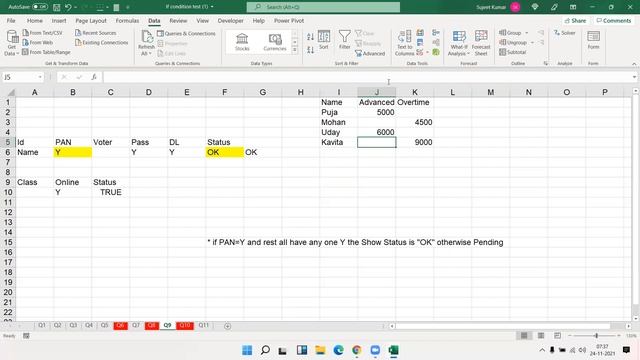Sort A to Z ascending
This screenshot has width=640, height=360.
pos(311,37)
